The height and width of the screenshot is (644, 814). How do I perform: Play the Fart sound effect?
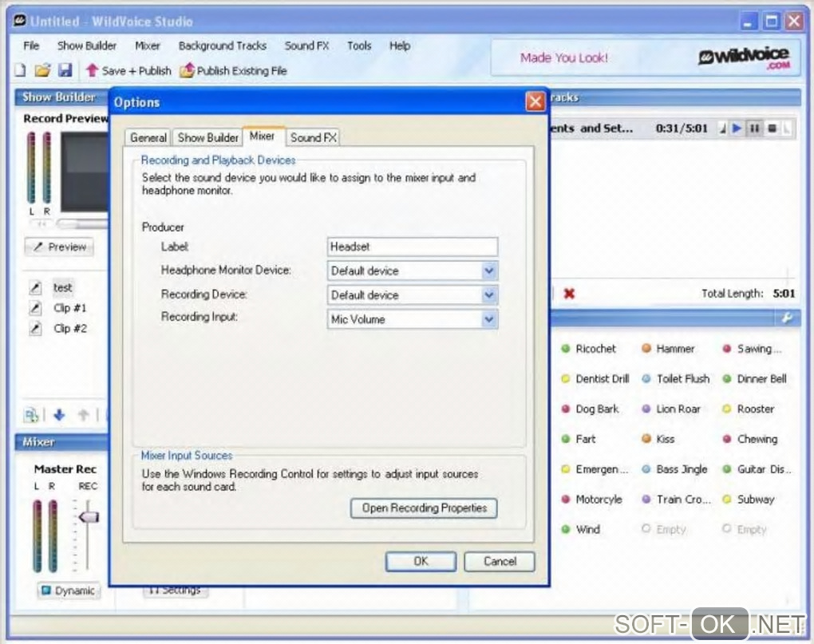579,439
